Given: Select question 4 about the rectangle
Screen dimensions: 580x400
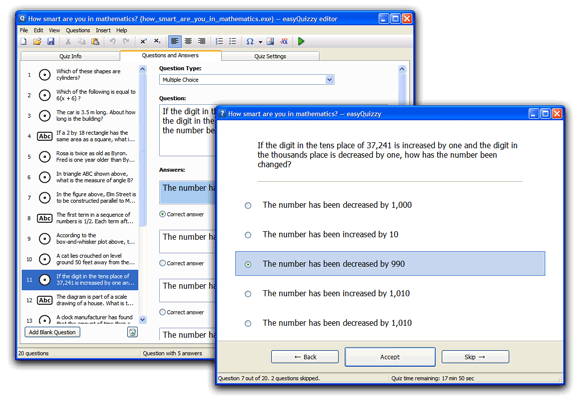Looking at the screenshot, I should click(x=80, y=136).
